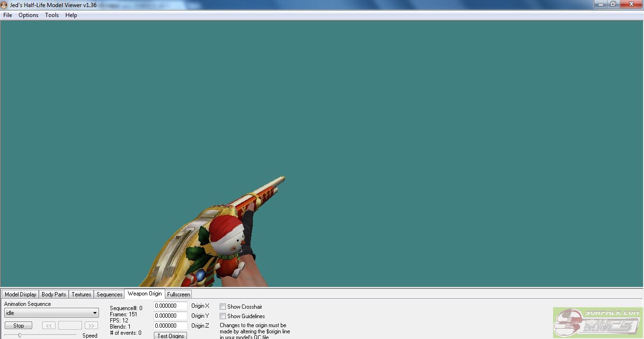Switch to the Body Parts tab

(x=54, y=294)
